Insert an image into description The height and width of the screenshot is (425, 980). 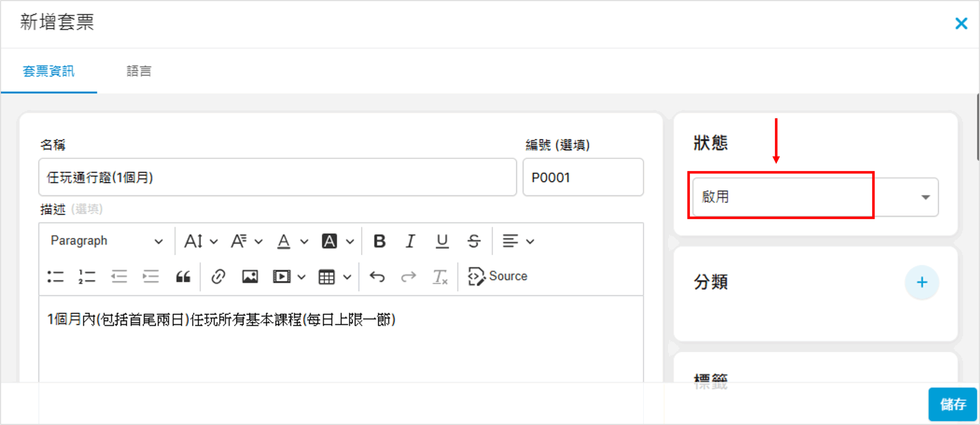(x=250, y=277)
